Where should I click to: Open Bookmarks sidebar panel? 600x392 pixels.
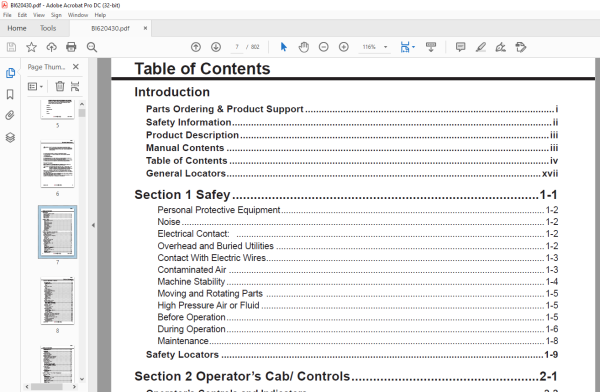tap(10, 94)
